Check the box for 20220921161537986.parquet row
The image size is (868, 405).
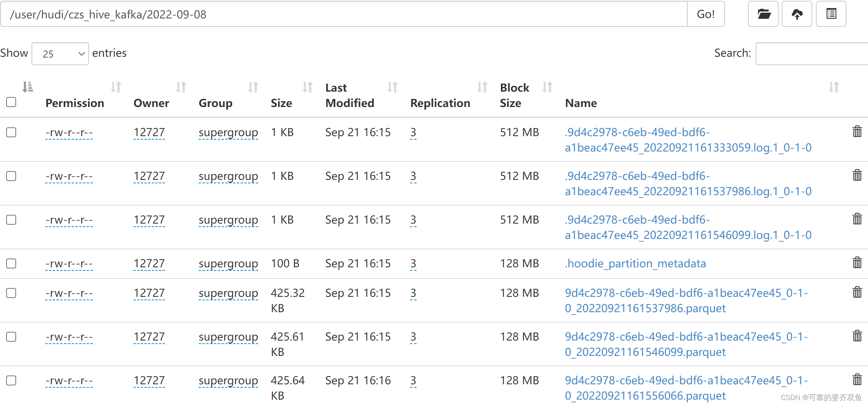pos(11,293)
